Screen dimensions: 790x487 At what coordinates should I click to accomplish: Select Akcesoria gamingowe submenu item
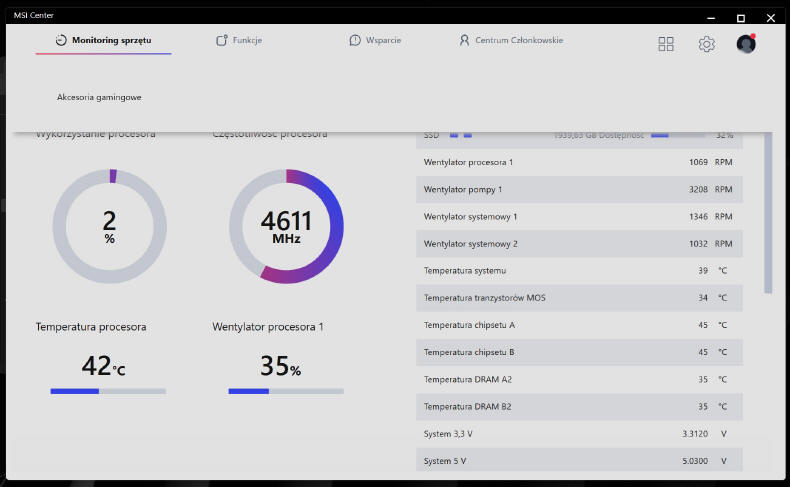tap(99, 97)
